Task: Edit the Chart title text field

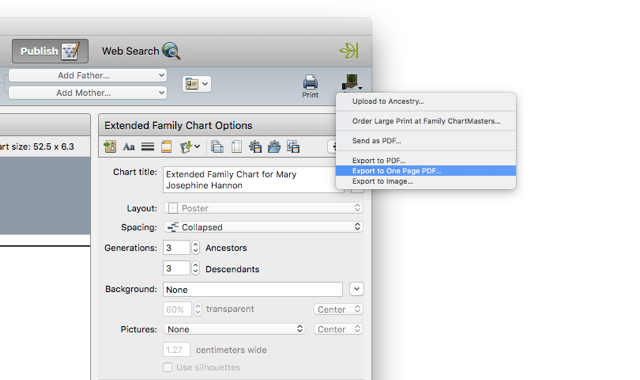Action: (x=253, y=180)
